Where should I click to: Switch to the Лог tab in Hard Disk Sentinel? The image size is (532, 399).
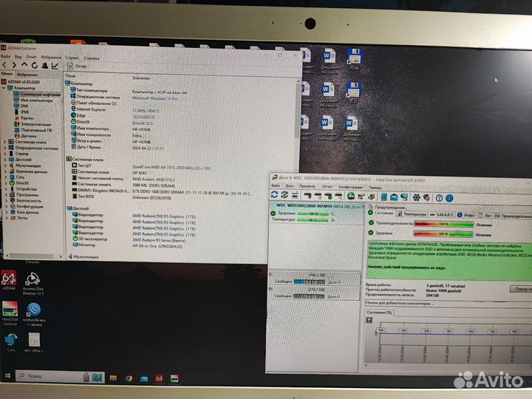(x=485, y=216)
